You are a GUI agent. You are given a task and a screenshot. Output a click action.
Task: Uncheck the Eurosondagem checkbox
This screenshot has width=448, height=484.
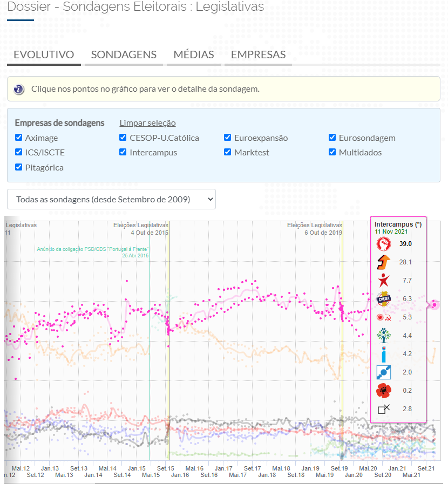[x=332, y=138]
